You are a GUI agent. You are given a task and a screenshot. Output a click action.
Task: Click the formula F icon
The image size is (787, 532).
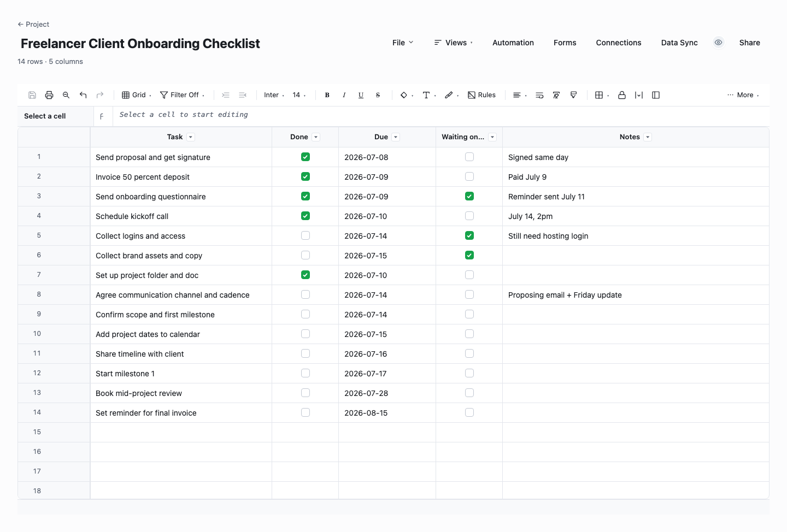coord(102,116)
